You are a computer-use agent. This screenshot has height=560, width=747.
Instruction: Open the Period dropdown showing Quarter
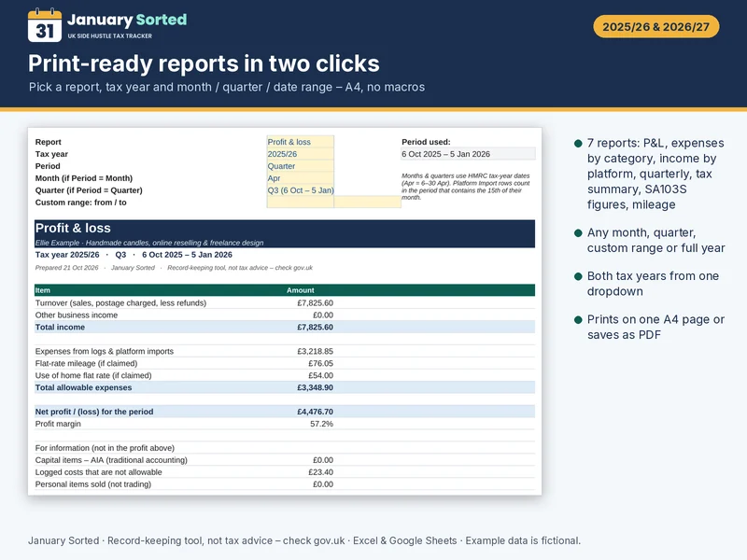300,166
